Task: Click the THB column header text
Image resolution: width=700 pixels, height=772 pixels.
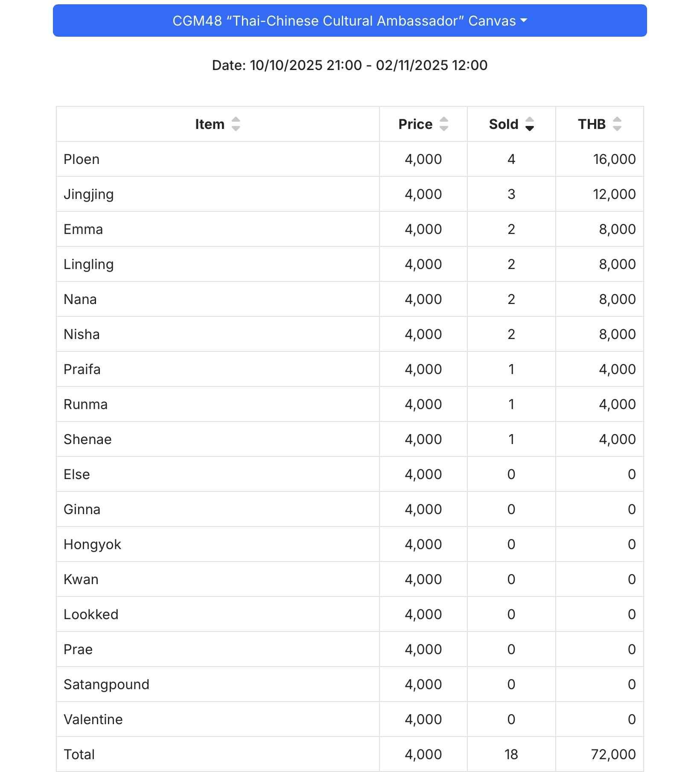Action: 592,124
